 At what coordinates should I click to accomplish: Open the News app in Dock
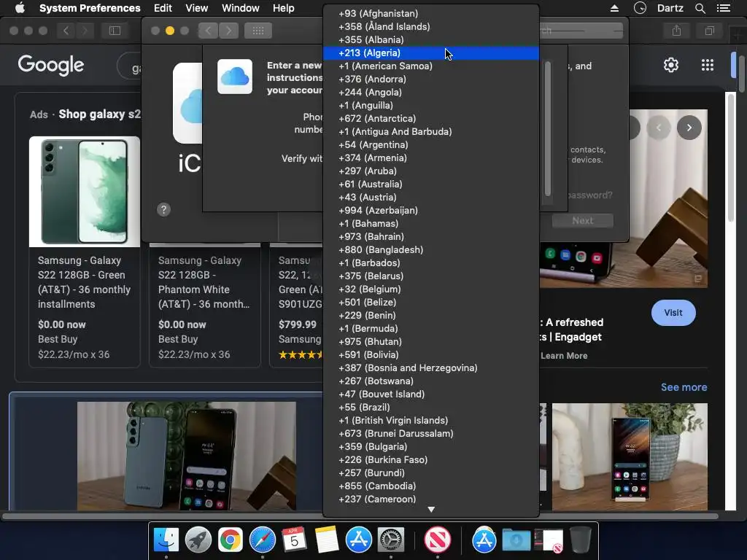click(438, 540)
